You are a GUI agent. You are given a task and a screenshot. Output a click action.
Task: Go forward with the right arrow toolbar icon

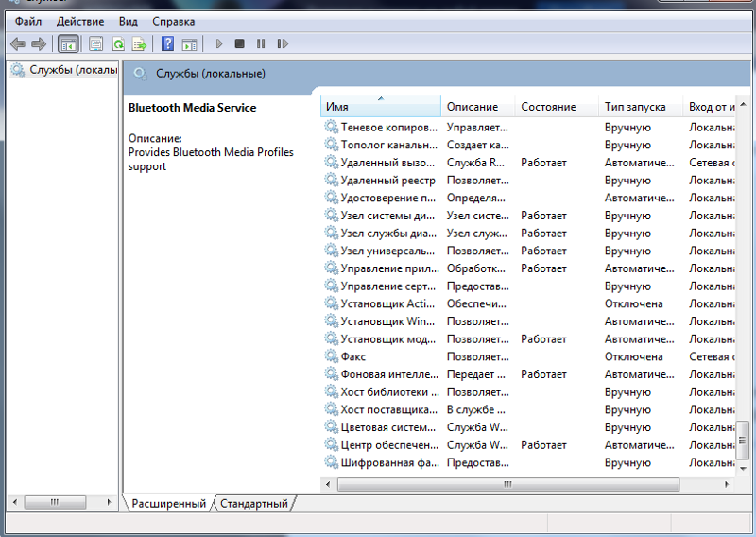(39, 43)
